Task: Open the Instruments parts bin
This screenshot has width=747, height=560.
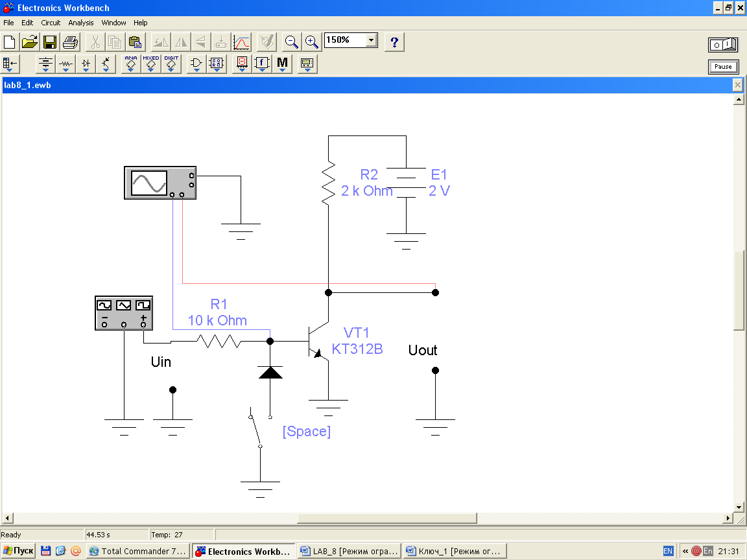Action: 307,64
